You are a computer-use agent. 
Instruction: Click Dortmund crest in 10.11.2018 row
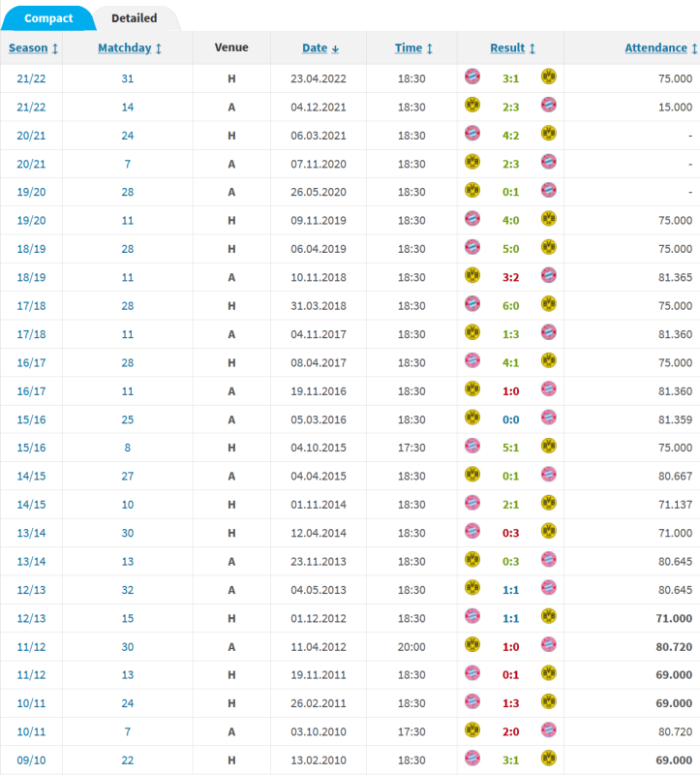(472, 275)
